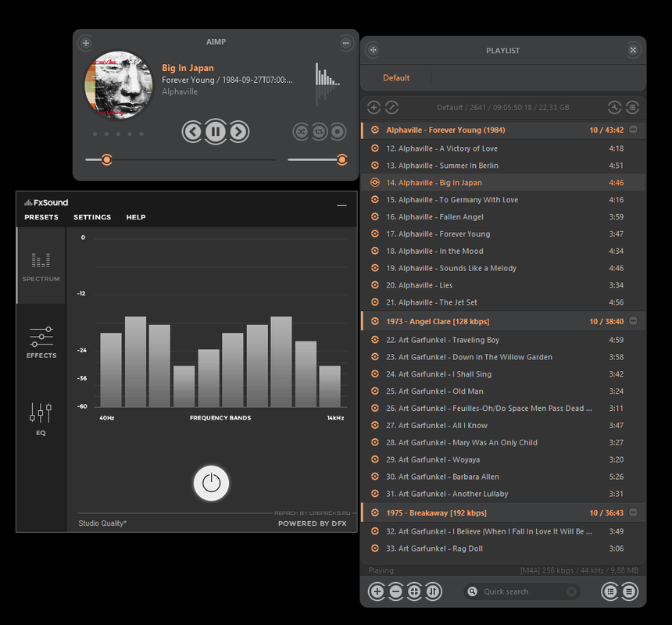Click the sort playlist arrows button
672x625 pixels.
coord(434,591)
